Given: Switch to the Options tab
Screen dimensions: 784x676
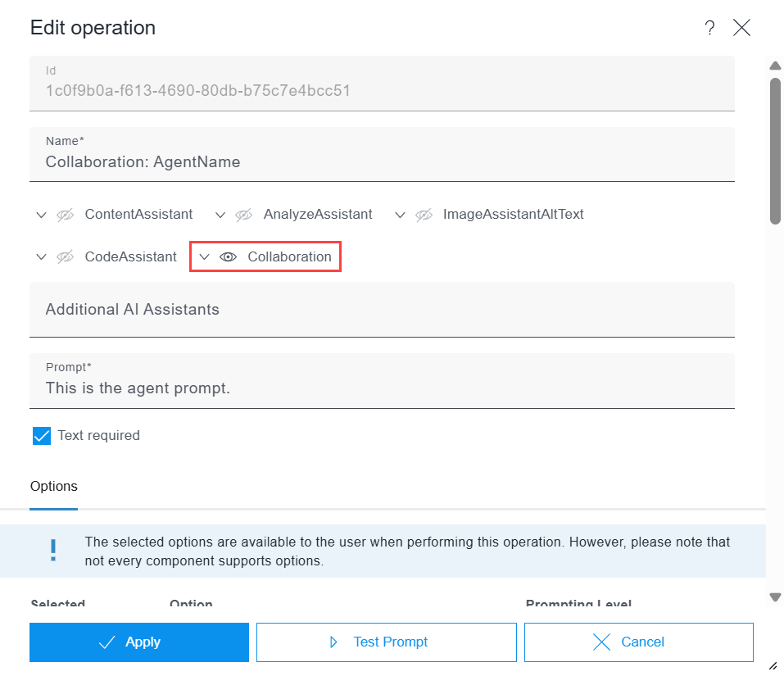Looking at the screenshot, I should (54, 487).
